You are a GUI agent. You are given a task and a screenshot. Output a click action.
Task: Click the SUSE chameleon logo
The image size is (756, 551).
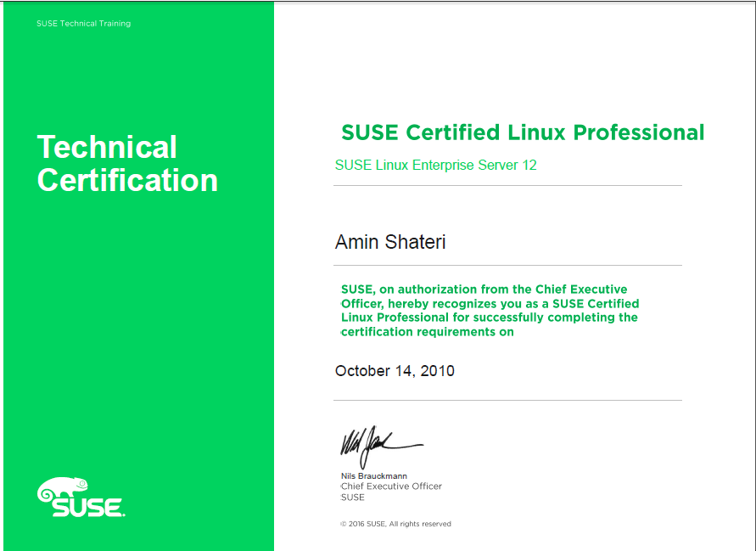point(81,497)
